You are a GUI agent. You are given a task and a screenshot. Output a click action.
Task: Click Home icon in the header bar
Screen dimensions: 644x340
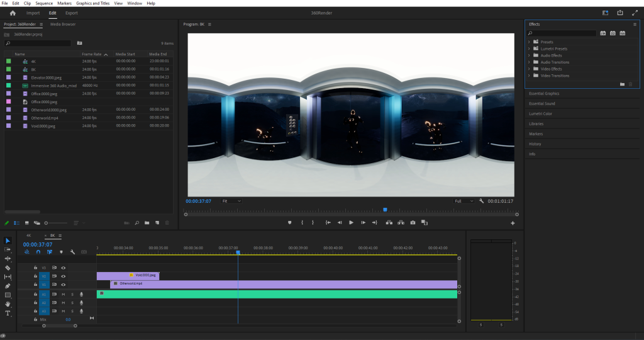(x=13, y=13)
